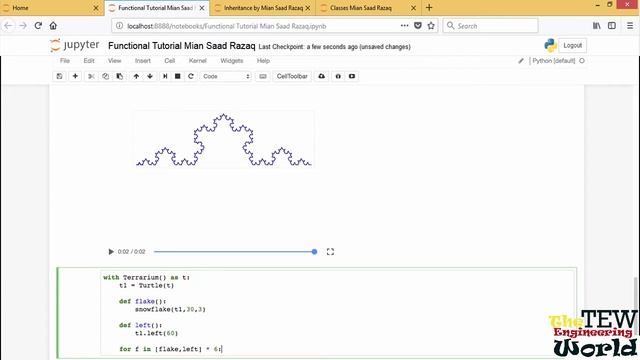Open the Kernel menu

click(198, 61)
